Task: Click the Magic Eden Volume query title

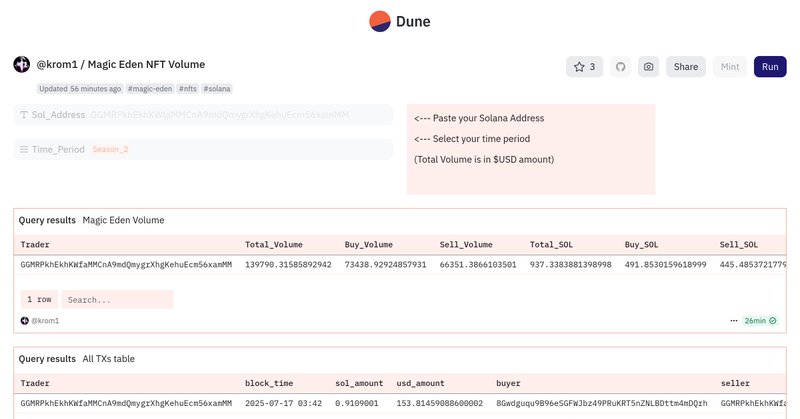Action: click(123, 220)
